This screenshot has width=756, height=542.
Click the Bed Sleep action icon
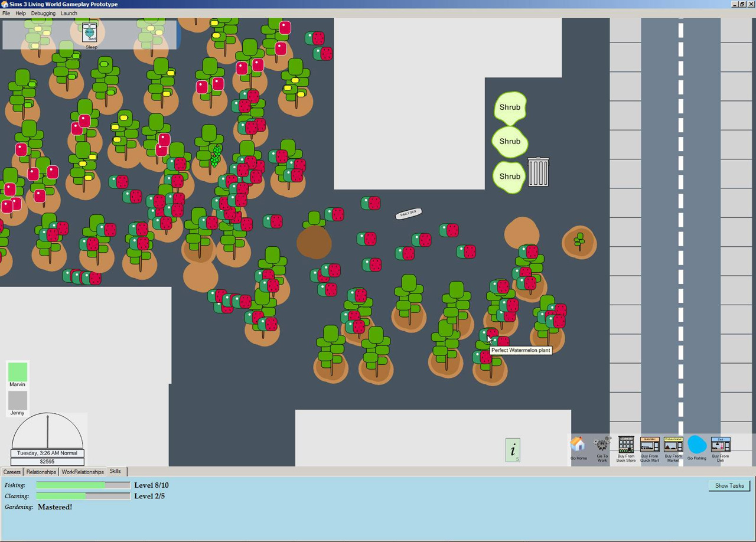click(x=90, y=32)
